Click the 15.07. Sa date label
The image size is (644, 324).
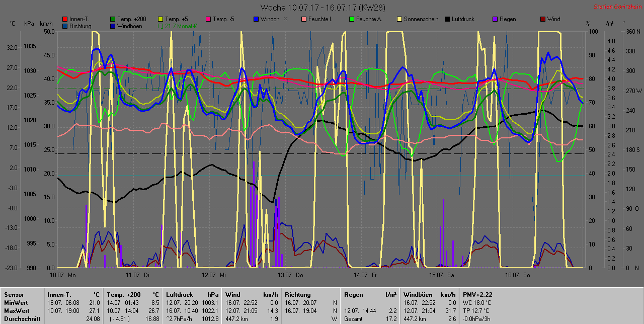pos(441,275)
